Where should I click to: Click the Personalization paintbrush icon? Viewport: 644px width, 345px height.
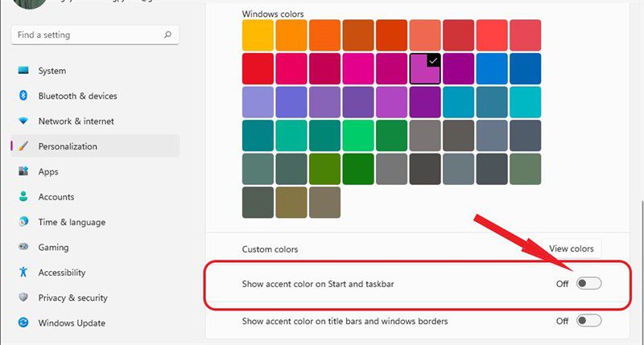(23, 146)
